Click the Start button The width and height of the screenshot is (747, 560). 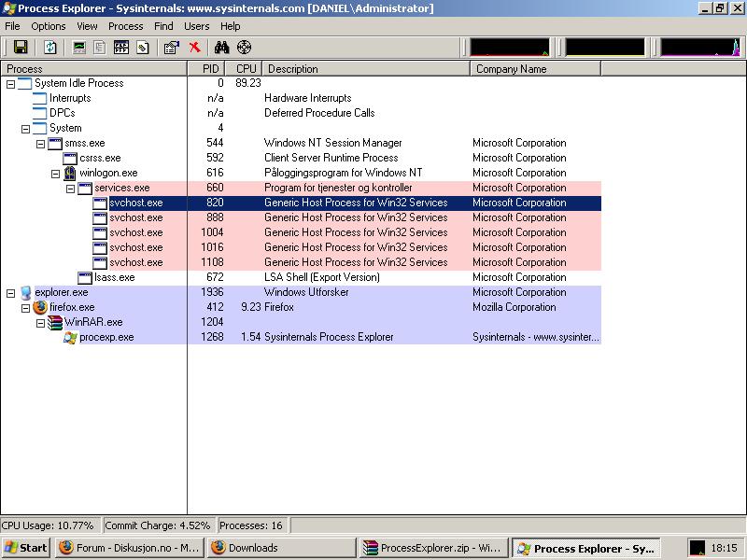pyautogui.click(x=27, y=548)
